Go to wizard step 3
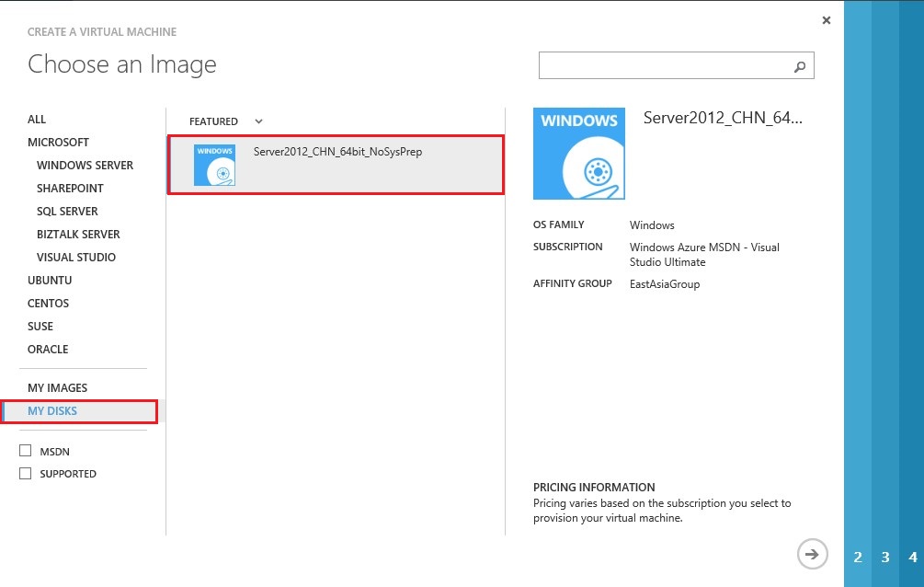The image size is (924, 587). click(x=885, y=557)
